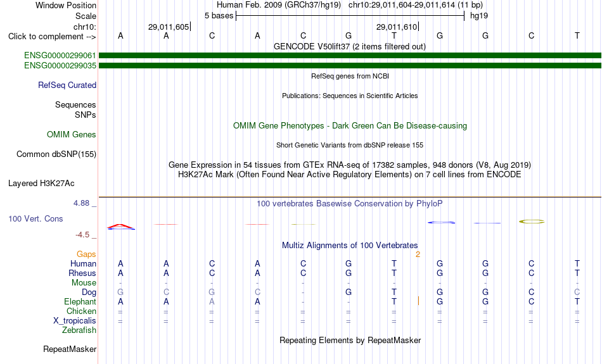Click the Dog species row label
Screen dimensions: 602x364
pos(89,292)
